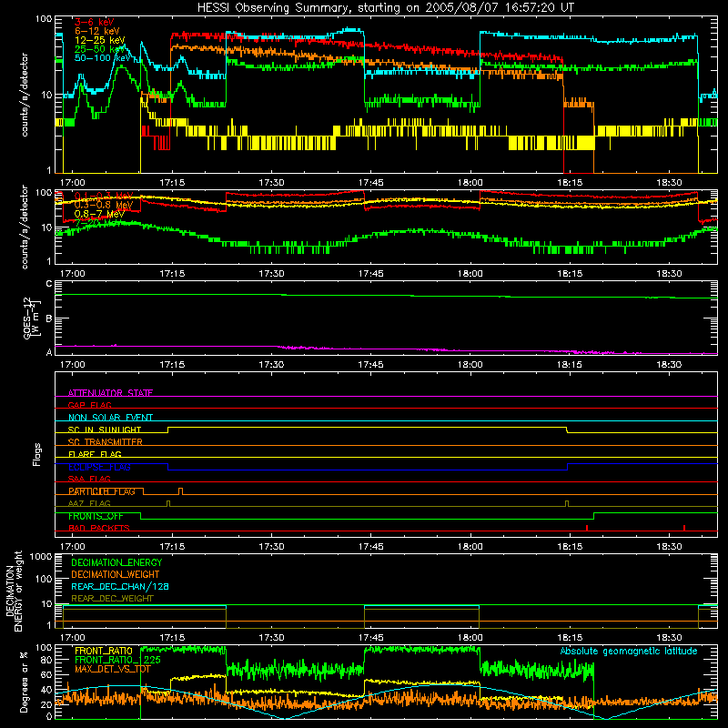Click the 0.8-7 MeV legend label
This screenshot has width=728, height=728.
click(99, 214)
